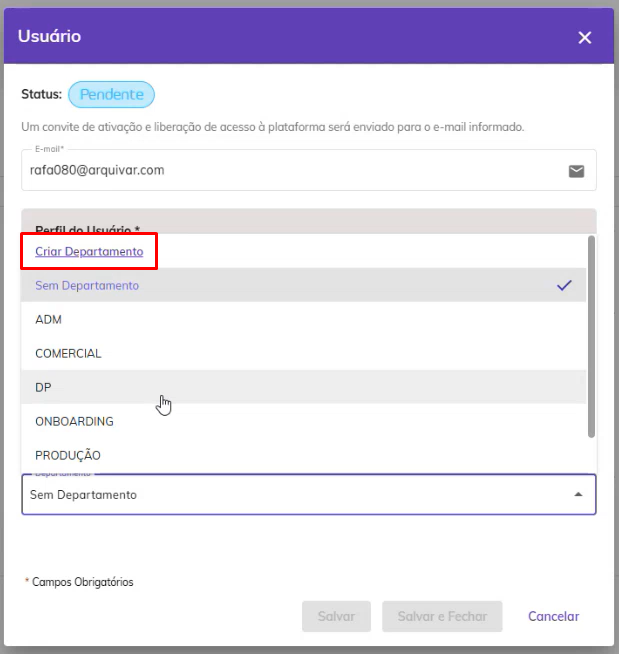
Task: Click the envelope icon in the E-mail field
Action: (576, 171)
